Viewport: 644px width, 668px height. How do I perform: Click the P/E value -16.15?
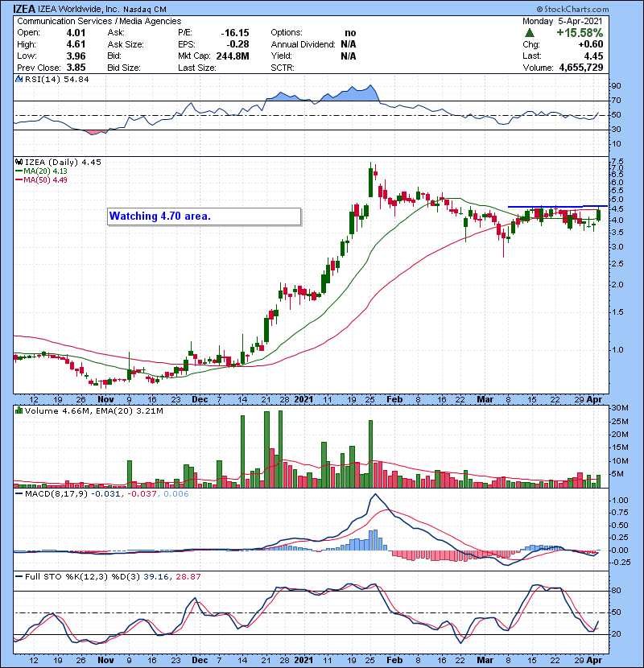tap(235, 33)
